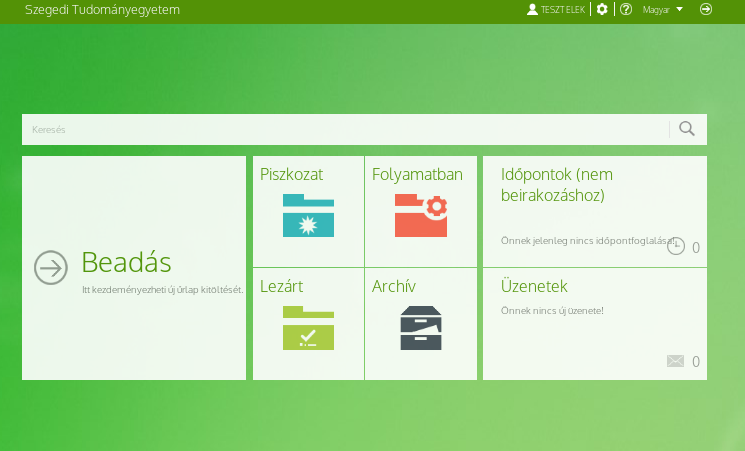
Task: Select the Folyamatban tile label
Action: pos(417,175)
